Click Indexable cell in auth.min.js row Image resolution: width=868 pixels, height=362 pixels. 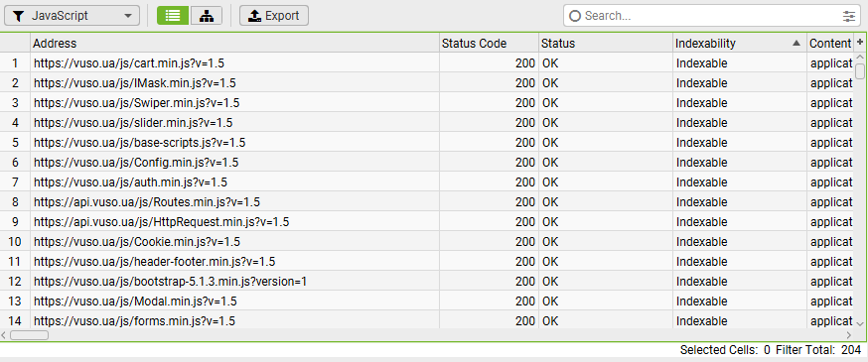pos(740,182)
